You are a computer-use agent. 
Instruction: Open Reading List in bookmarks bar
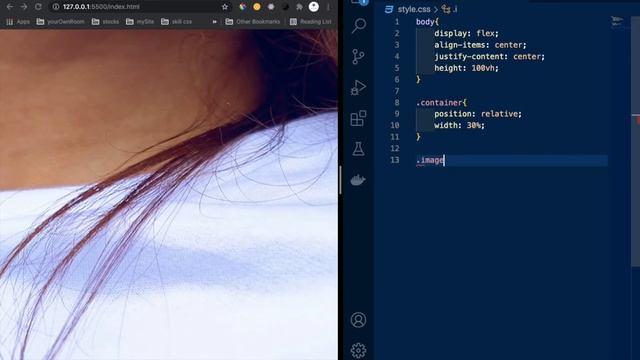click(x=311, y=22)
